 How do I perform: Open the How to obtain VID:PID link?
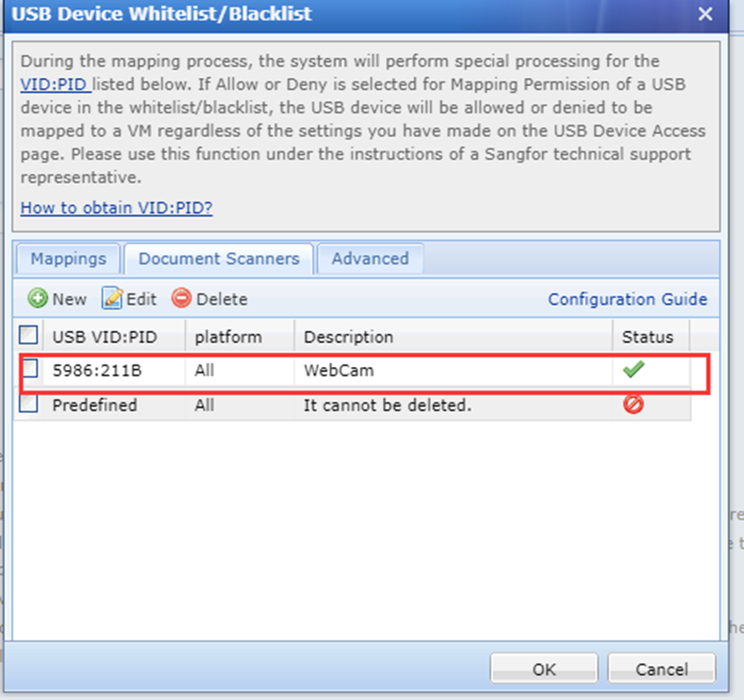coord(116,207)
